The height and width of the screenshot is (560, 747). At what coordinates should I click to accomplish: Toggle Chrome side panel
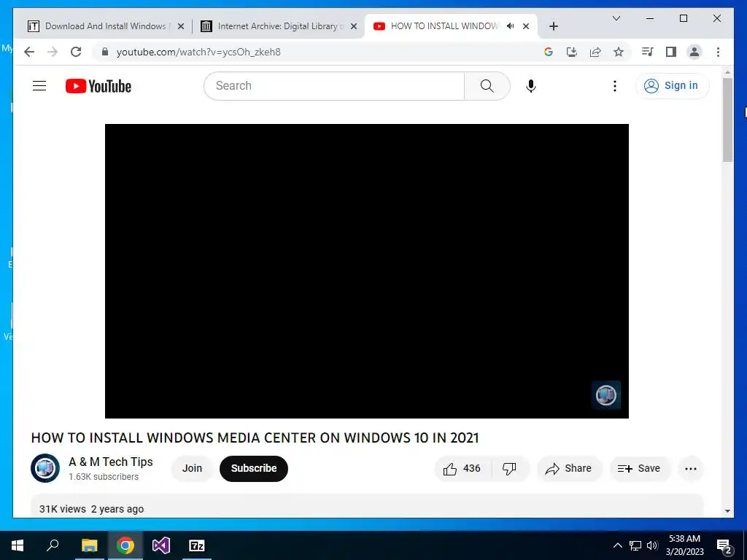671,52
